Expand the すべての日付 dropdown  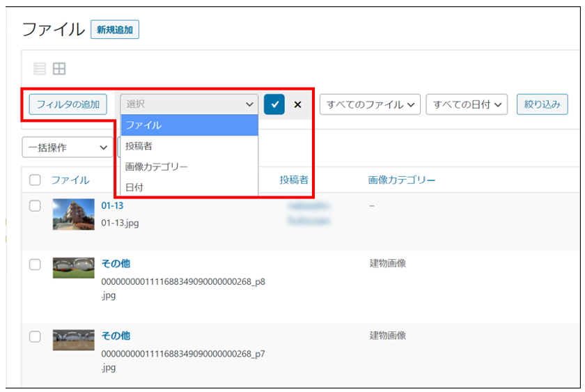pyautogui.click(x=466, y=104)
